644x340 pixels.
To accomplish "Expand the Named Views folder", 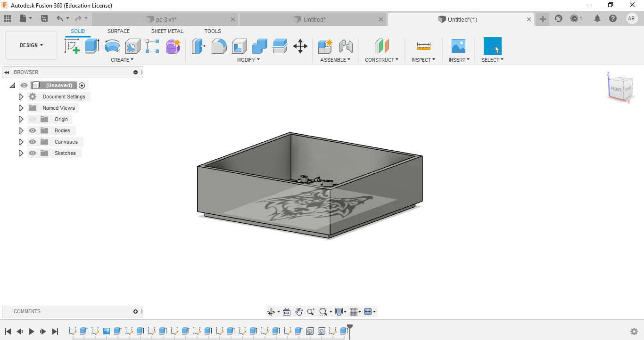I will (21, 108).
